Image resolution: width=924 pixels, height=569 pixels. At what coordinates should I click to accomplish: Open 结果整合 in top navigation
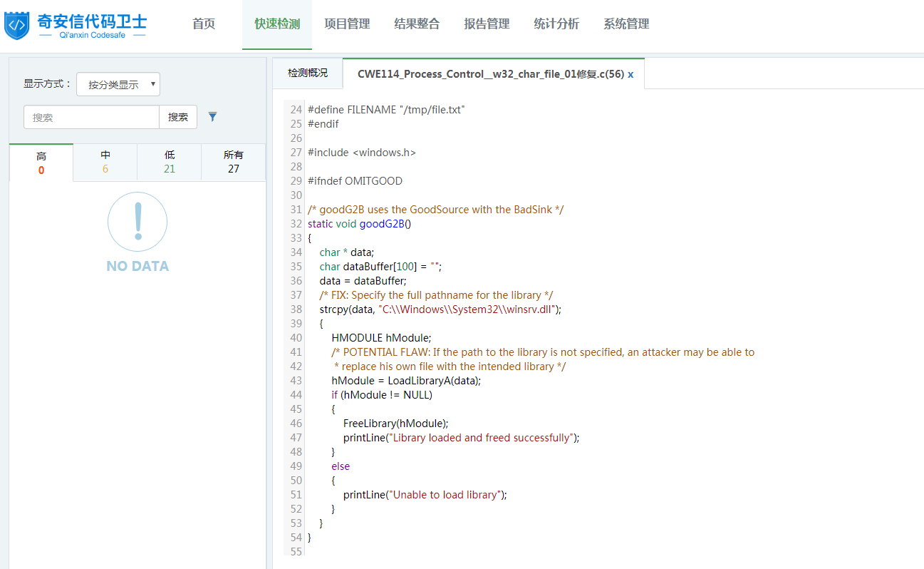[417, 24]
